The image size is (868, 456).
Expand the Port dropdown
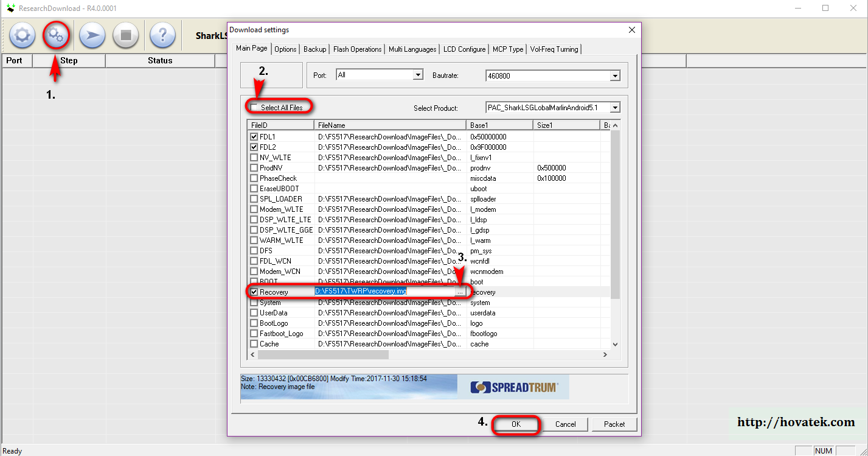[x=418, y=75]
